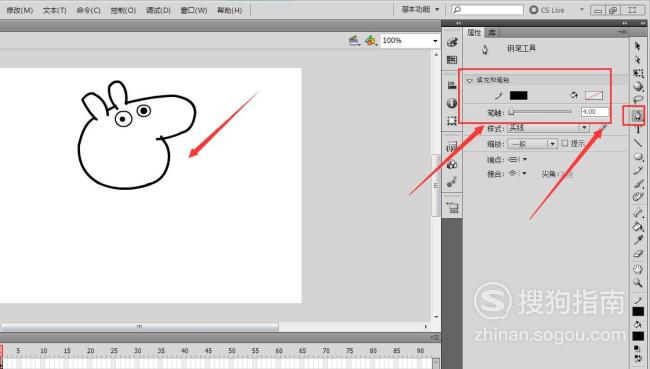Viewport: 650px width, 369px height.
Task: Select the Zoom magnifier tool
Action: 638,283
